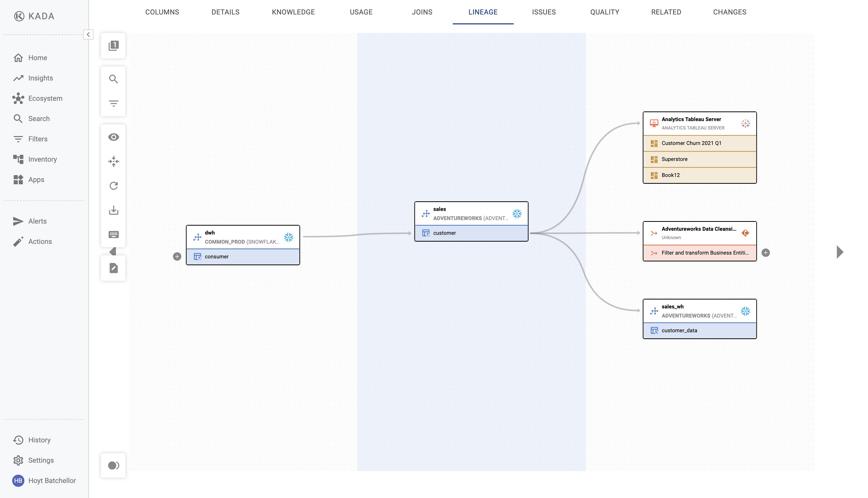
Task: Click the right-side panel expand arrow
Action: pos(840,252)
